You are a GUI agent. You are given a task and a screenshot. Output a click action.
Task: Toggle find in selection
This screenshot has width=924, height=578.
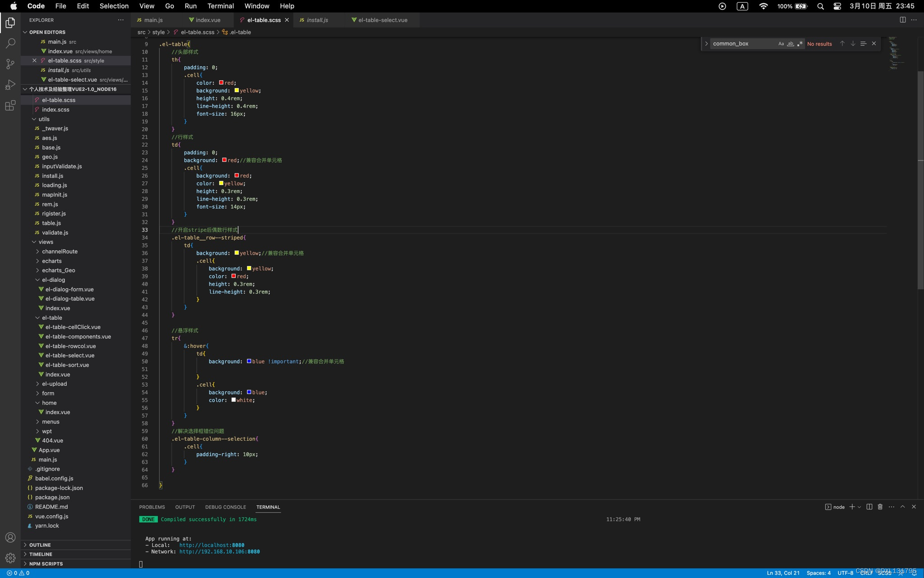click(x=863, y=44)
